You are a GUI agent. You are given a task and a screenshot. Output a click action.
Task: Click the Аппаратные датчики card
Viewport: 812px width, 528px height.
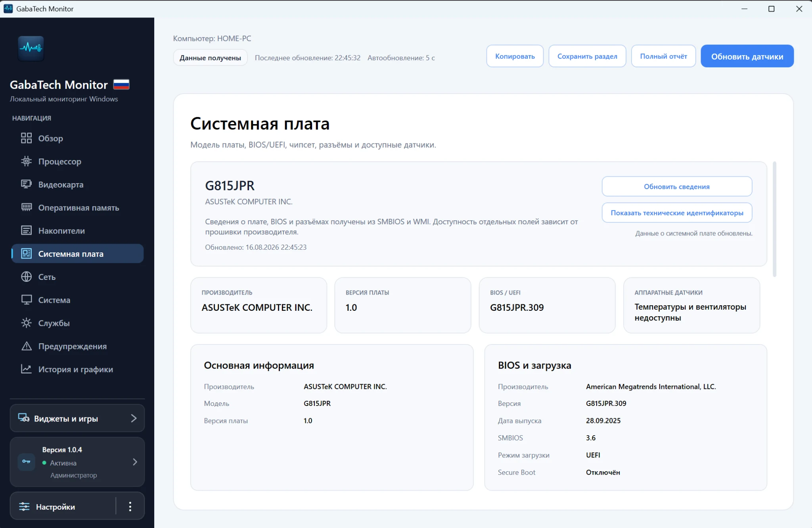(x=691, y=305)
